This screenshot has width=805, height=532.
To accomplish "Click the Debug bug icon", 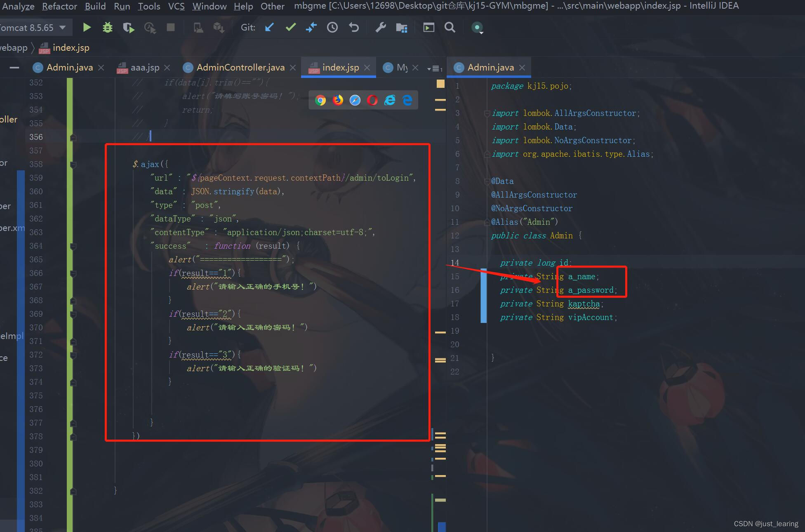I will [108, 28].
